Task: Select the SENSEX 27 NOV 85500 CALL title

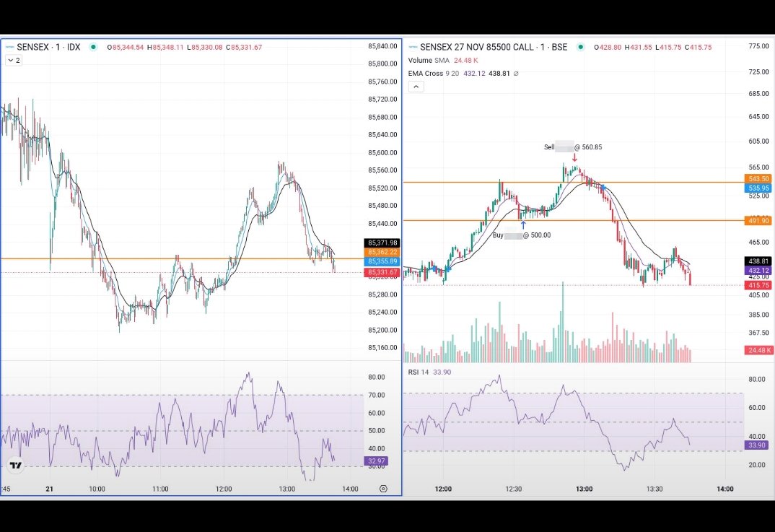Action: click(x=494, y=47)
